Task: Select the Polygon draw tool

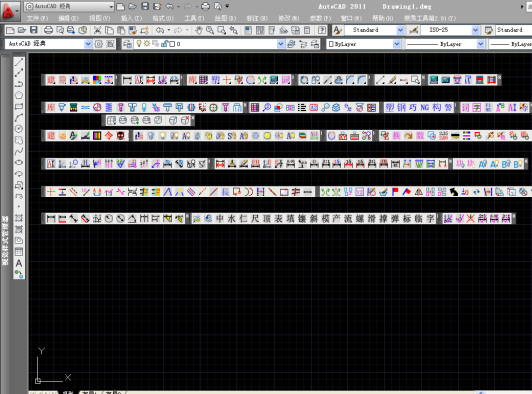Action: [x=19, y=95]
